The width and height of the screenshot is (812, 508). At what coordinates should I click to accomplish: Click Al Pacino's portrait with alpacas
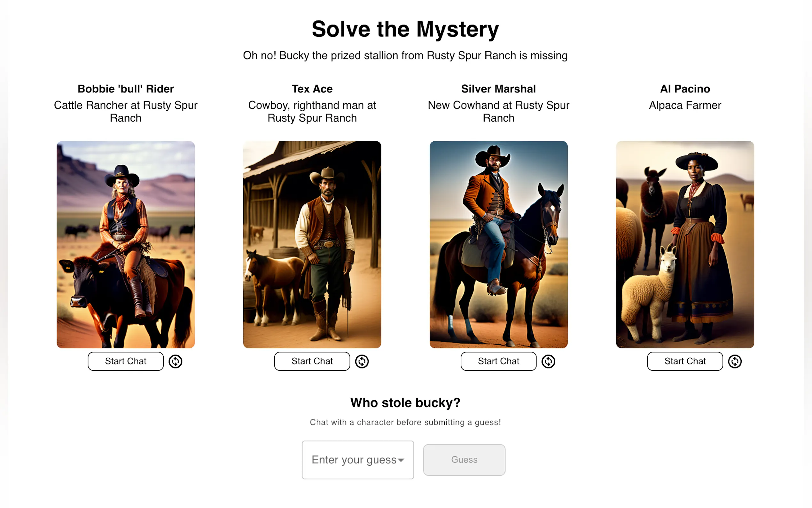(685, 245)
